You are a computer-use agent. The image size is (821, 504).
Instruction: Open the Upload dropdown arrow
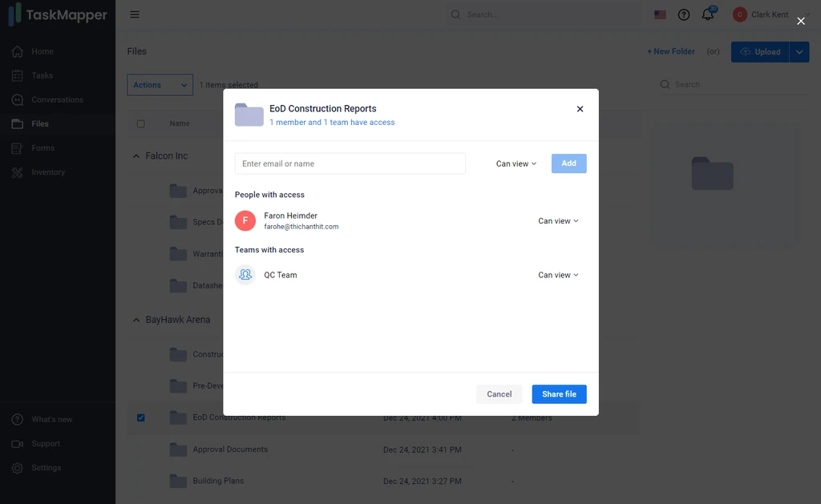pyautogui.click(x=799, y=52)
